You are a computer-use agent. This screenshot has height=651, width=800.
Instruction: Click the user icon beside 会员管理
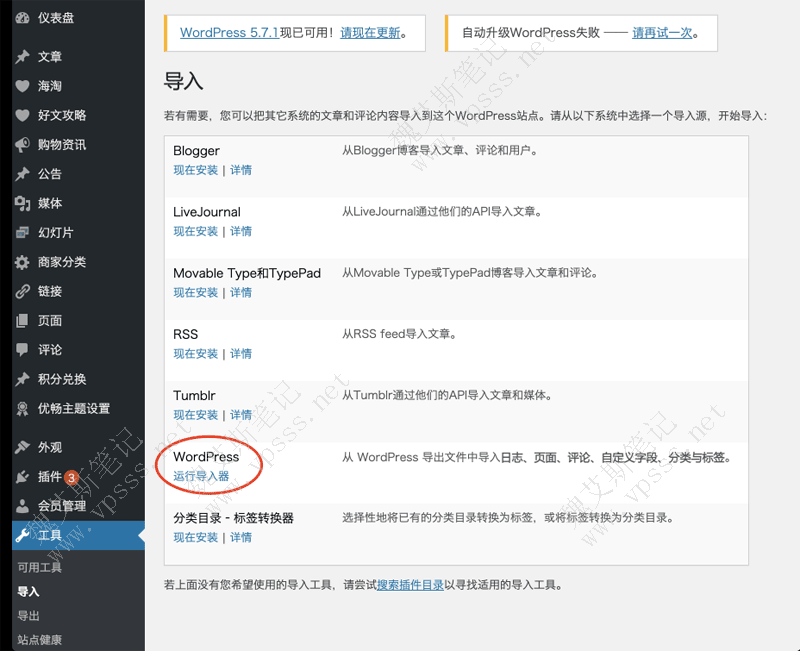pos(22,506)
